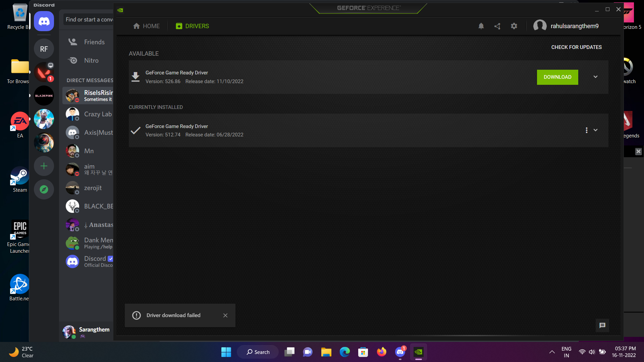Click the share icon in GeForce Experience
This screenshot has width=644, height=362.
point(497,26)
